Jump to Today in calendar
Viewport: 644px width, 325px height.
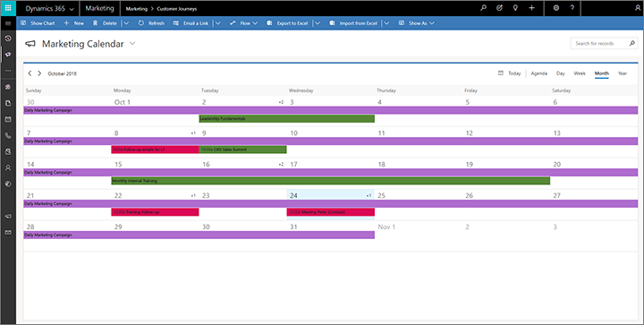[509, 73]
